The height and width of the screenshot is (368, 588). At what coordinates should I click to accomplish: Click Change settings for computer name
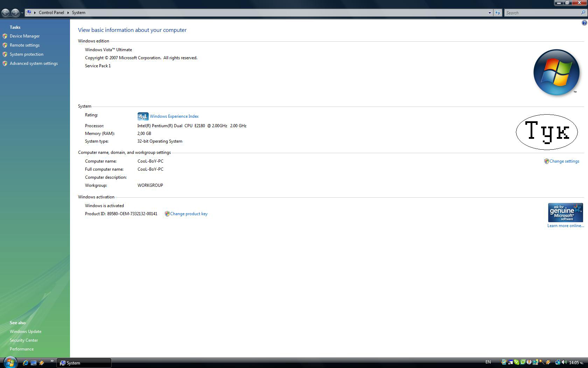pos(564,161)
